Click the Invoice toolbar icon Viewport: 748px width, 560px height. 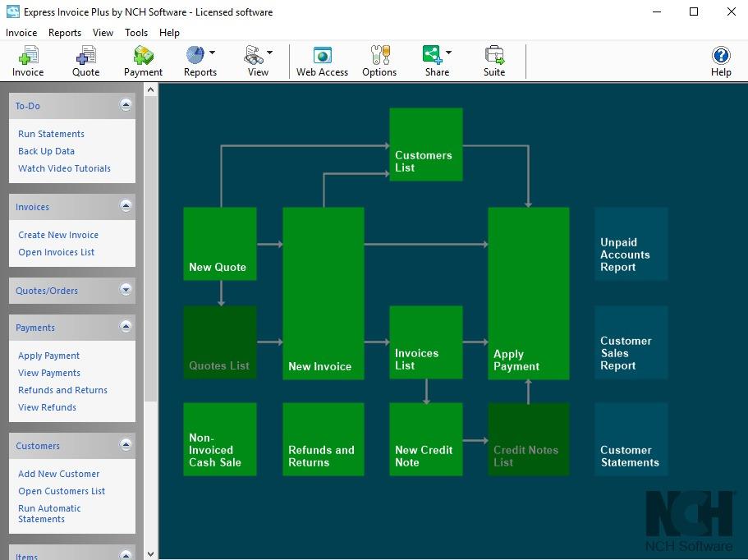click(x=28, y=61)
